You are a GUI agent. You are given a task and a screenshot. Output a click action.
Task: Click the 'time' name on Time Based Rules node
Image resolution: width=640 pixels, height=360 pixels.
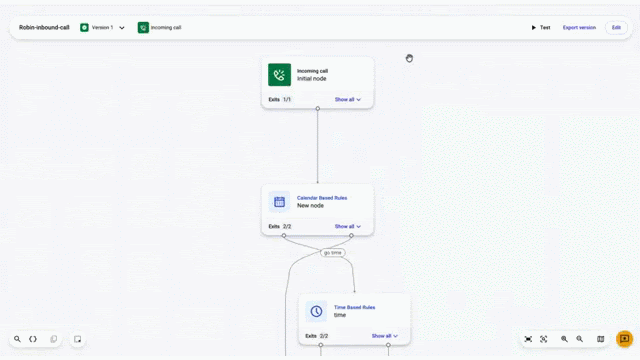point(340,315)
